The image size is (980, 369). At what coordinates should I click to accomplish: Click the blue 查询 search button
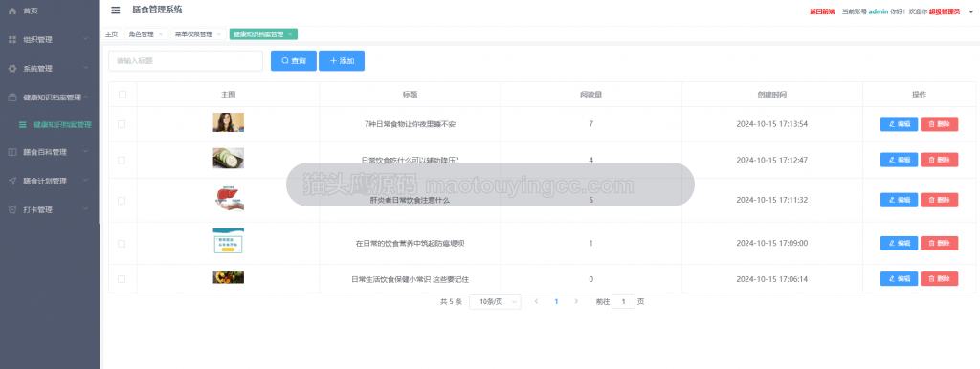(294, 61)
